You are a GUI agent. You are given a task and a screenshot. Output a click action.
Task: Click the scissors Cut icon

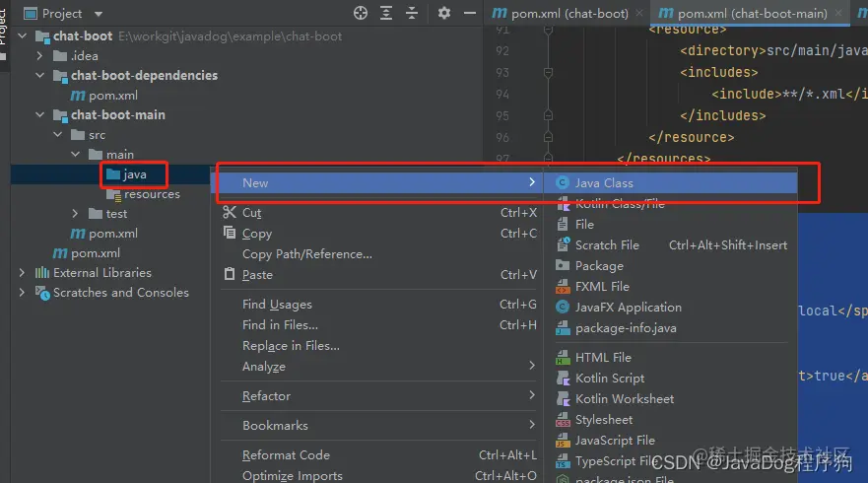pyautogui.click(x=230, y=212)
